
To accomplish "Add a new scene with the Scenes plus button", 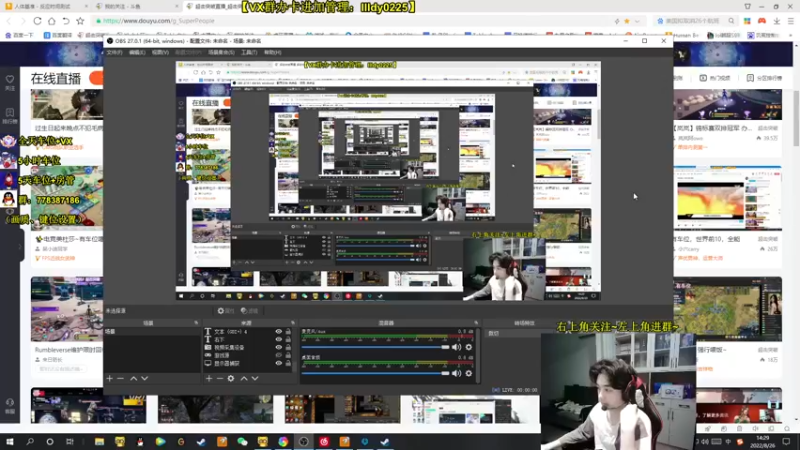I will pos(109,379).
